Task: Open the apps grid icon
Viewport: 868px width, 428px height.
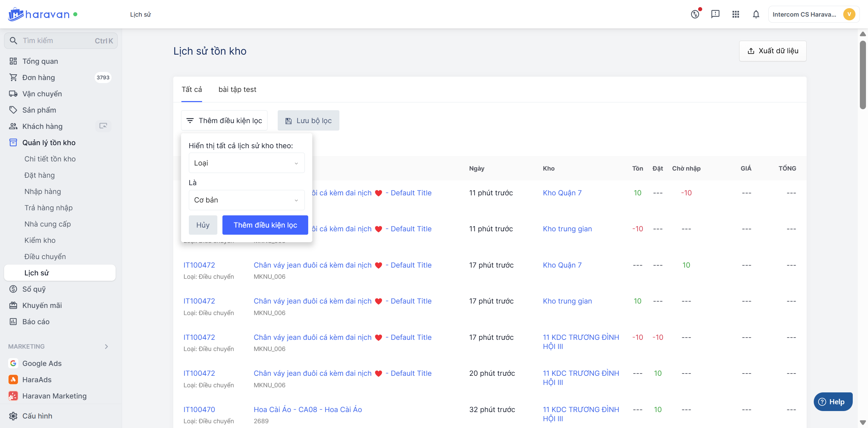Action: click(735, 14)
